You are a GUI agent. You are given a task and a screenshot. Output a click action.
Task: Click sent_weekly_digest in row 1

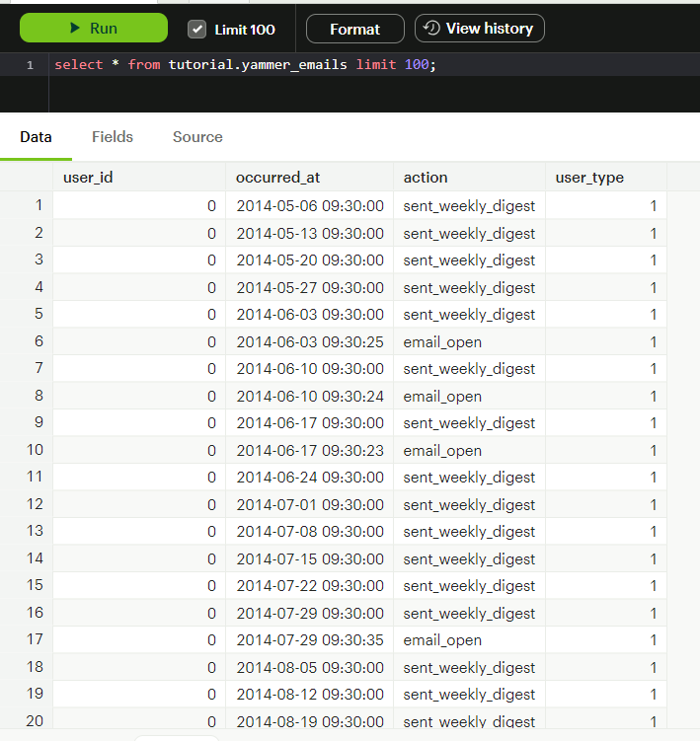[x=469, y=206]
